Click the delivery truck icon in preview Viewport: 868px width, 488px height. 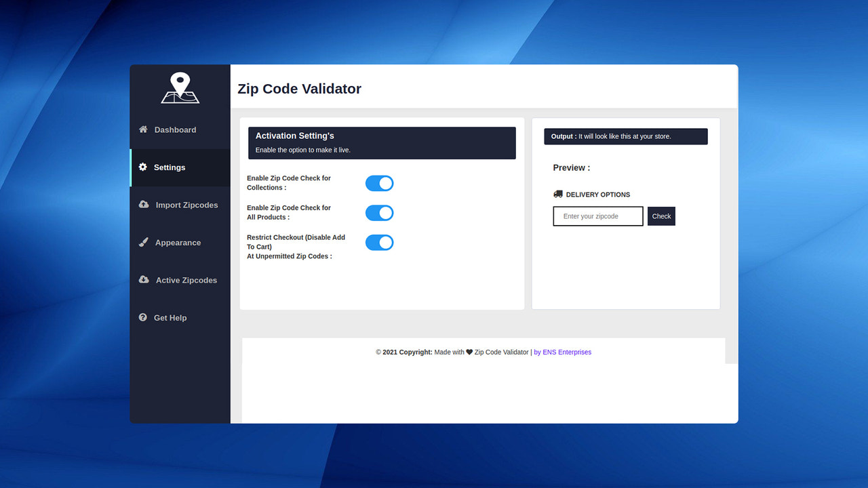tap(557, 194)
